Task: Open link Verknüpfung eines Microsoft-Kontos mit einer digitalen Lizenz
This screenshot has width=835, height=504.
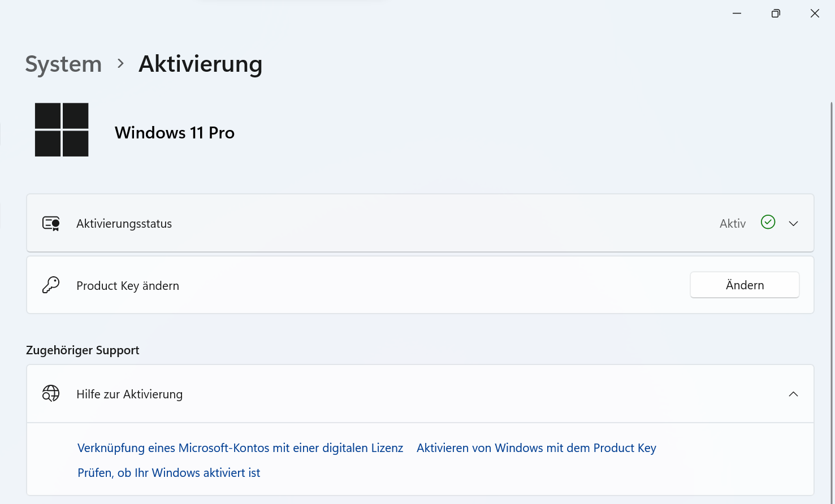Action: [x=240, y=448]
